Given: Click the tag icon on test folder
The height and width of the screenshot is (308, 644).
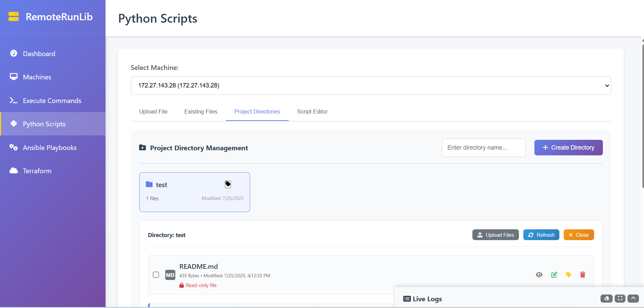Looking at the screenshot, I should click(228, 184).
